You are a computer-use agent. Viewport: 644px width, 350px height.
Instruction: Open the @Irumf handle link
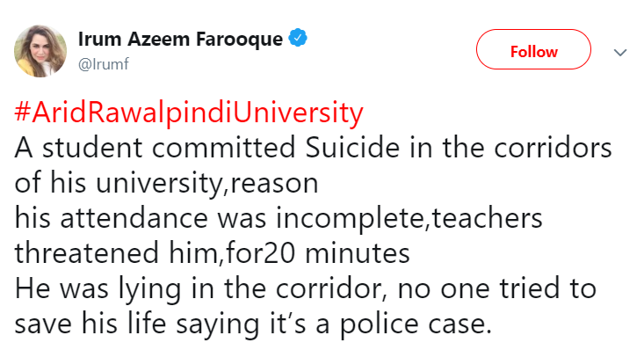pos(104,64)
